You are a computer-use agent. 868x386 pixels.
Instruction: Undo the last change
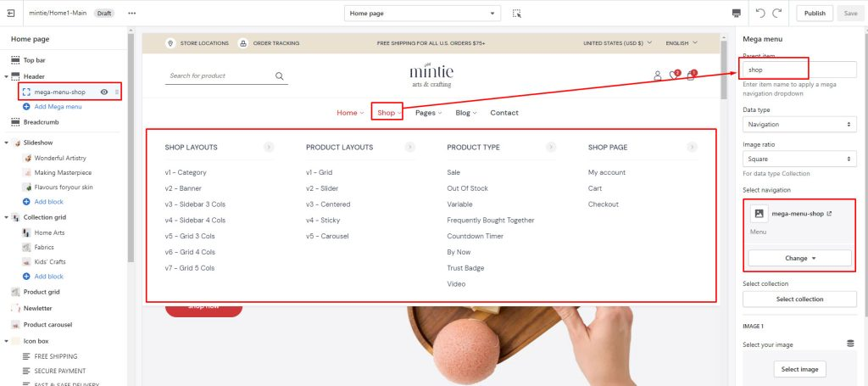coord(760,14)
